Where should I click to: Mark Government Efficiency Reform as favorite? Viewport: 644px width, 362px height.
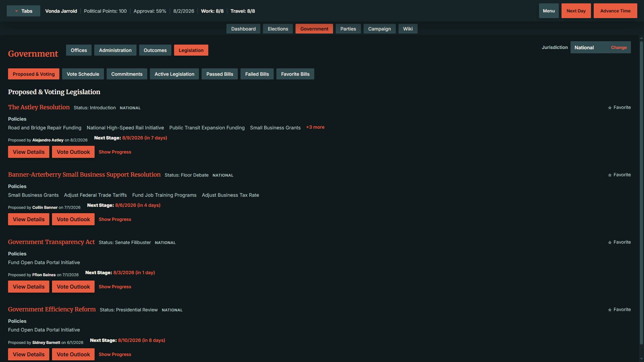tap(619, 310)
